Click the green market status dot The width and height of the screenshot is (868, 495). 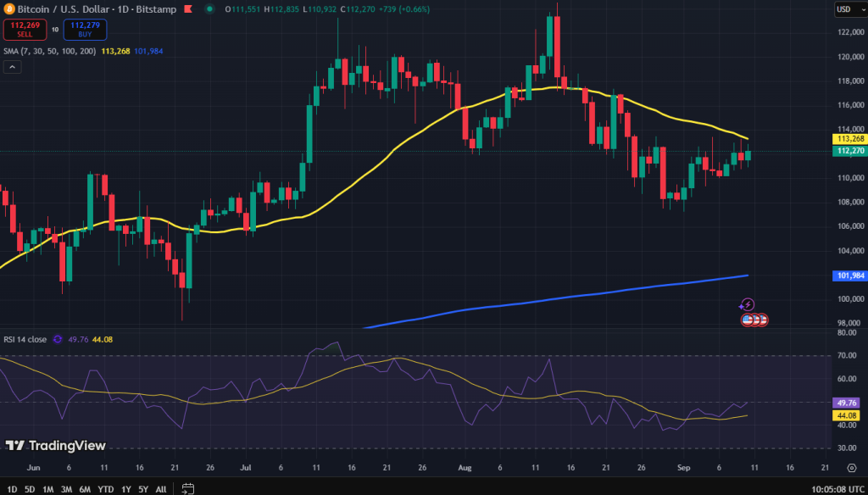pyautogui.click(x=209, y=10)
